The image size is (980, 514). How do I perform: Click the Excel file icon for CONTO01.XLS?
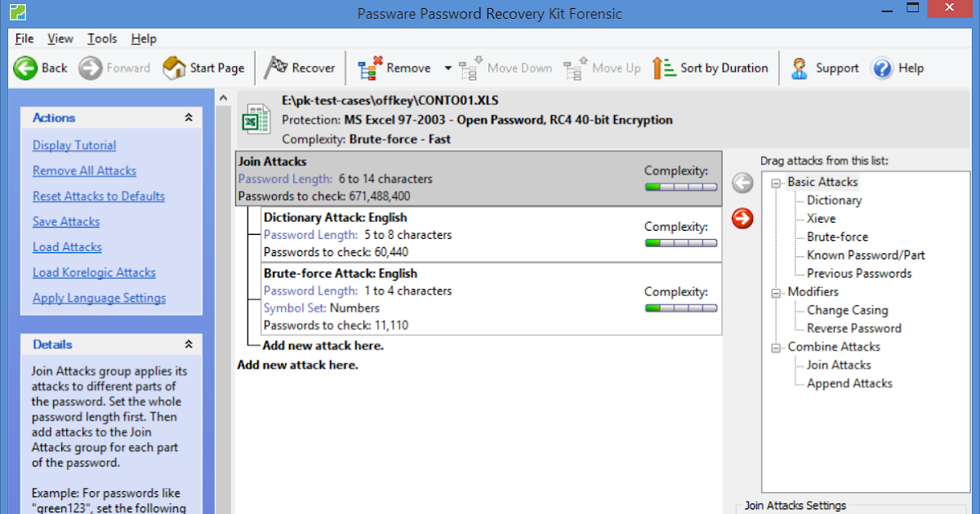coord(256,119)
